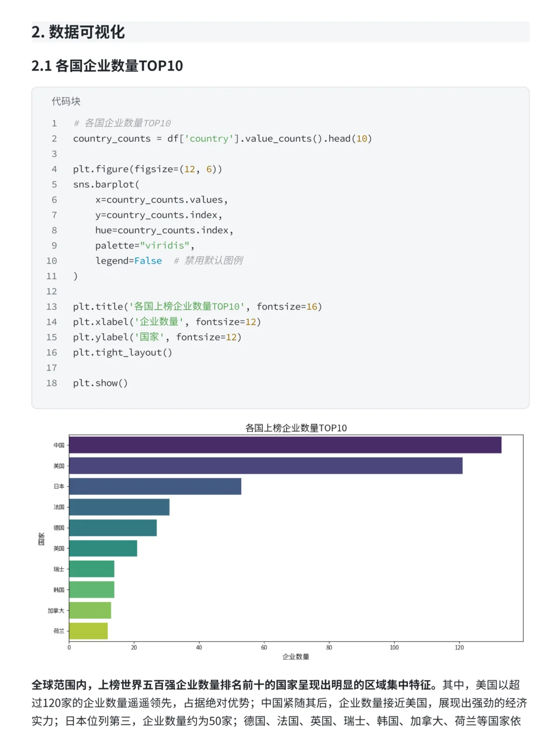
Task: Click the plt.show() code line
Action: tap(100, 383)
